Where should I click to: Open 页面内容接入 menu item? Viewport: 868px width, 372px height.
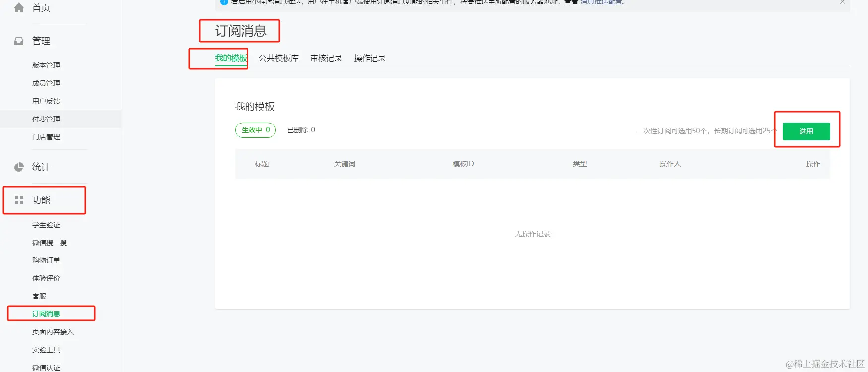[53, 332]
